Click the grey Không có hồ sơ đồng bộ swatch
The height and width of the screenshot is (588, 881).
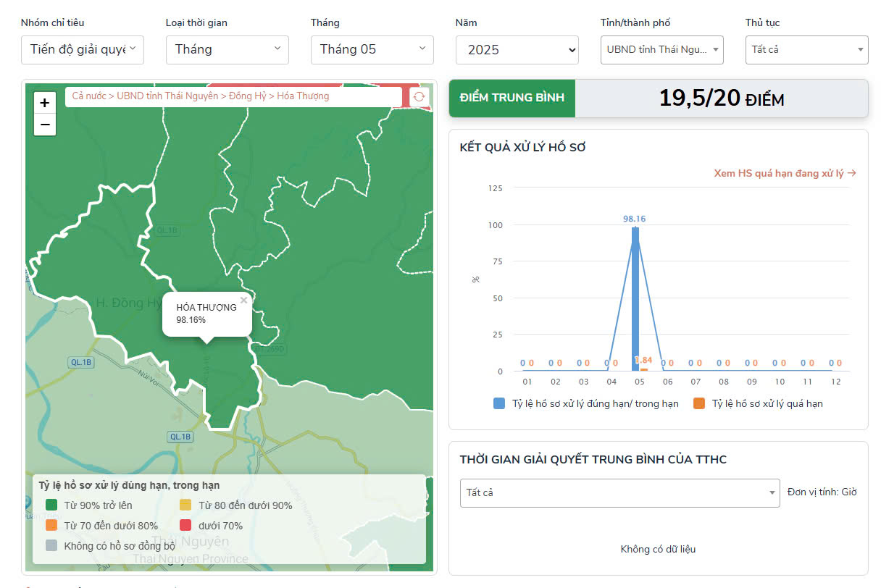click(x=51, y=545)
